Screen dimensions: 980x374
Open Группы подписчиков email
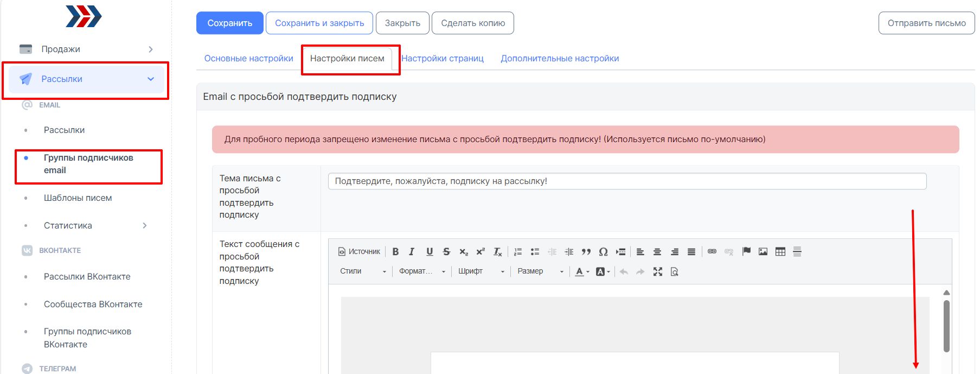(x=88, y=164)
